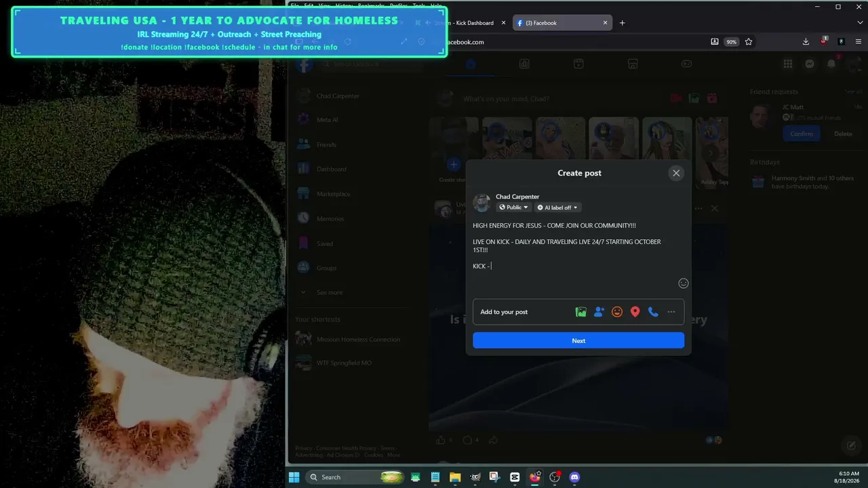
Task: Add photo or video to the post
Action: [580, 312]
